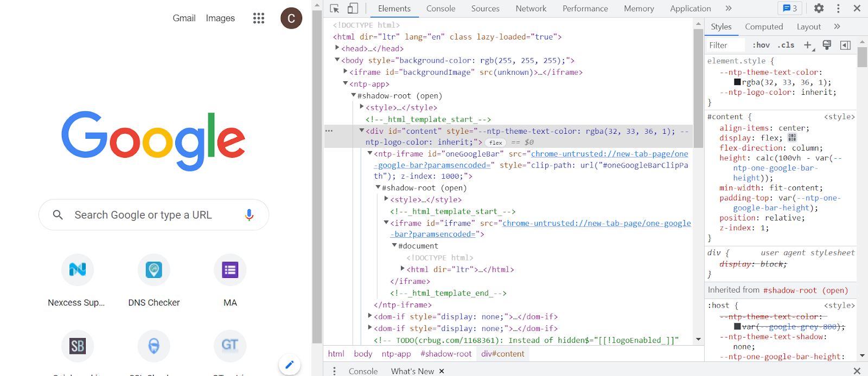Image resolution: width=868 pixels, height=376 pixels.
Task: Close the DevTools panel
Action: 857,8
